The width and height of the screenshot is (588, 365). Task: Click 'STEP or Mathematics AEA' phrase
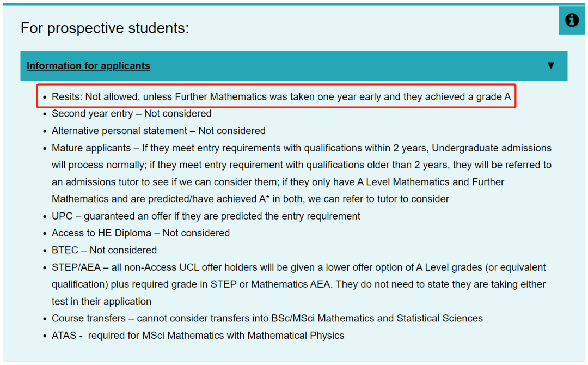click(271, 284)
